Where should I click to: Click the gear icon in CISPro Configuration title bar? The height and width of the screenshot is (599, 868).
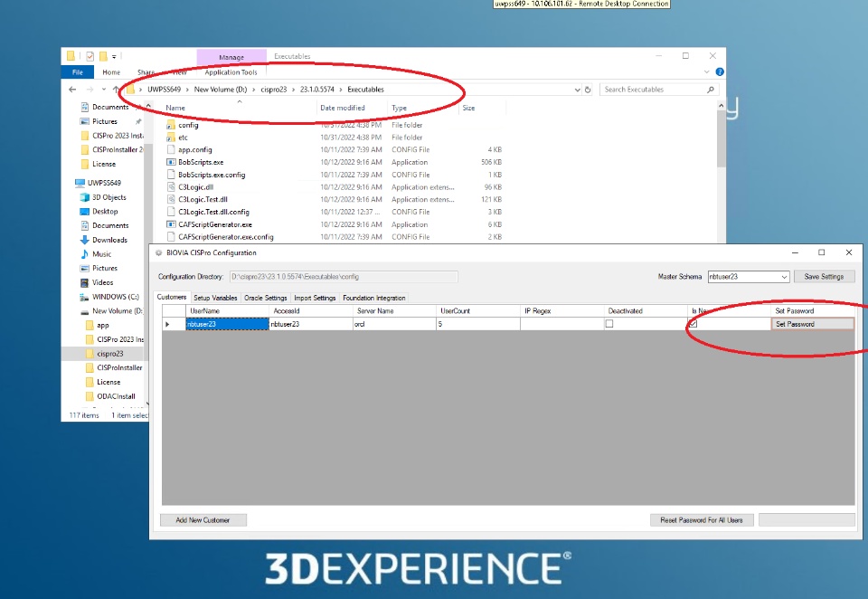pyautogui.click(x=158, y=252)
